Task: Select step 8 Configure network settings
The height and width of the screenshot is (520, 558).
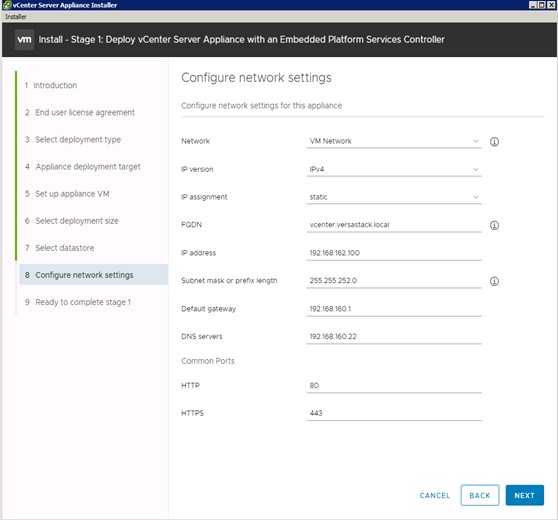Action: [x=94, y=275]
